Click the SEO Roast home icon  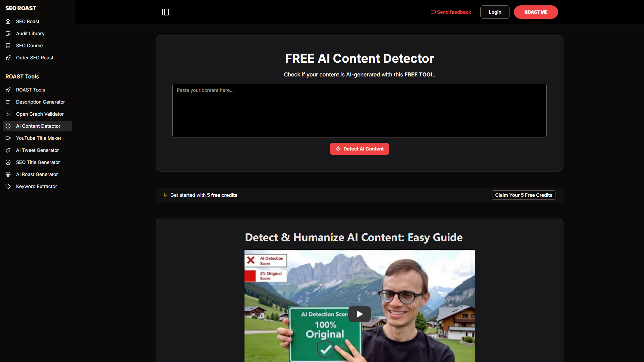click(x=8, y=21)
